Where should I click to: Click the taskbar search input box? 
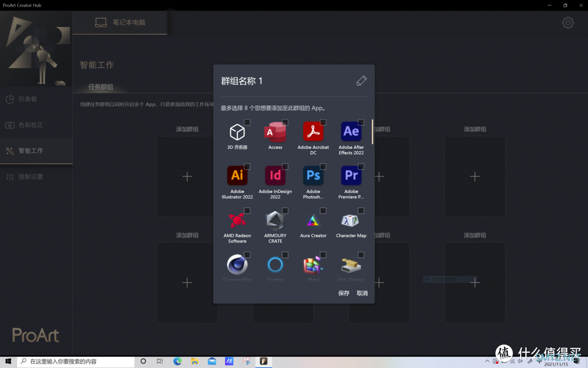pyautogui.click(x=76, y=361)
